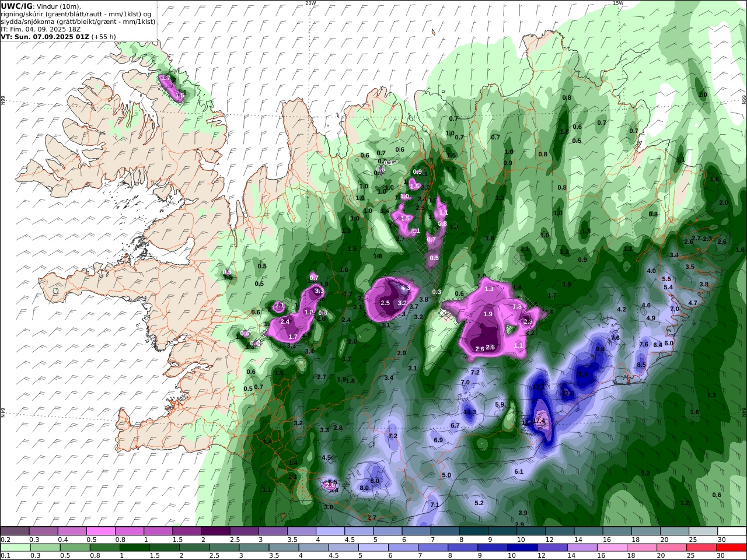The height and width of the screenshot is (560, 747).
Task: Select the medium green 0.5 swatch, lower legend
Action: [x=75, y=548]
